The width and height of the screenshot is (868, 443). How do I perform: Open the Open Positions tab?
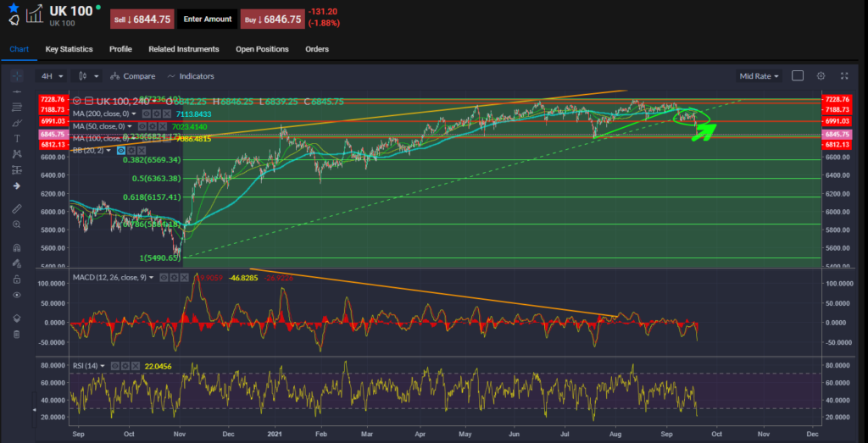tap(262, 49)
